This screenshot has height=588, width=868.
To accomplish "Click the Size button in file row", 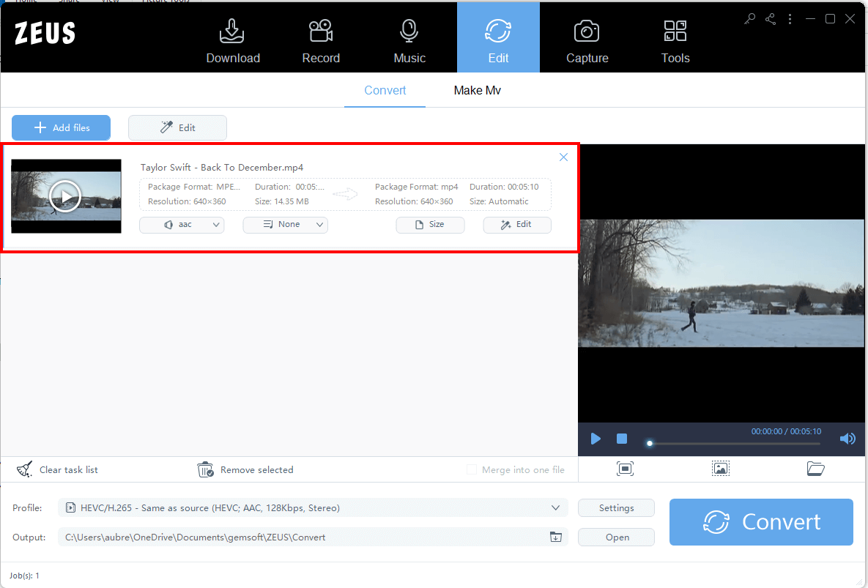I will (x=430, y=225).
